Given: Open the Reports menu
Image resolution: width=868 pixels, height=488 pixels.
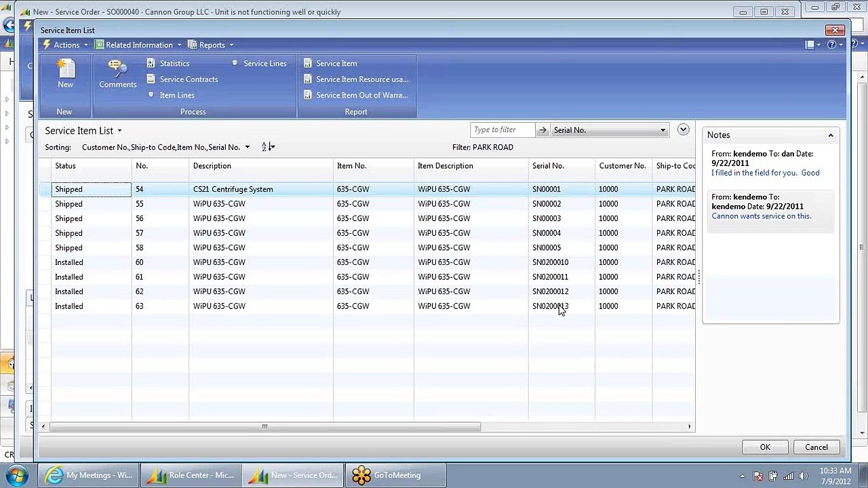Looking at the screenshot, I should click(x=211, y=45).
